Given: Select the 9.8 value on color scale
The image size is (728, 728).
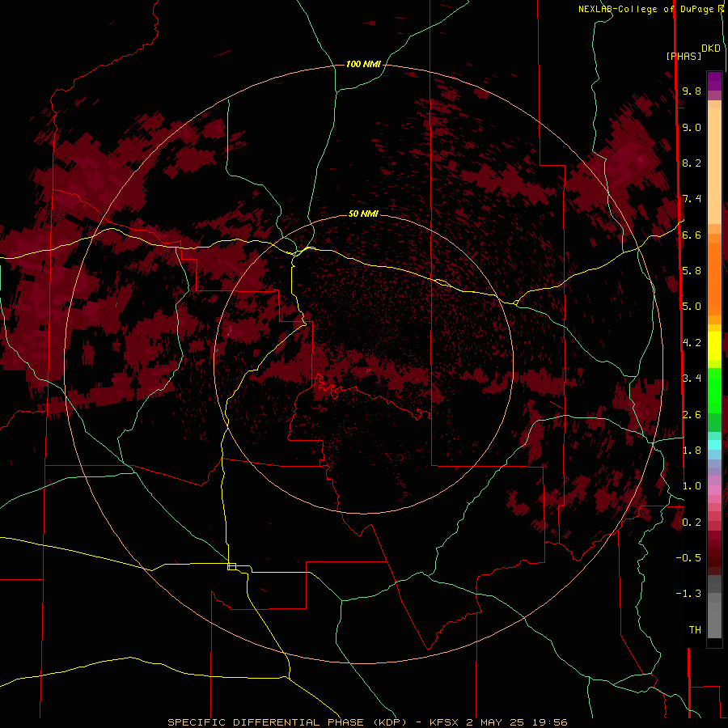Looking at the screenshot, I should point(692,91).
